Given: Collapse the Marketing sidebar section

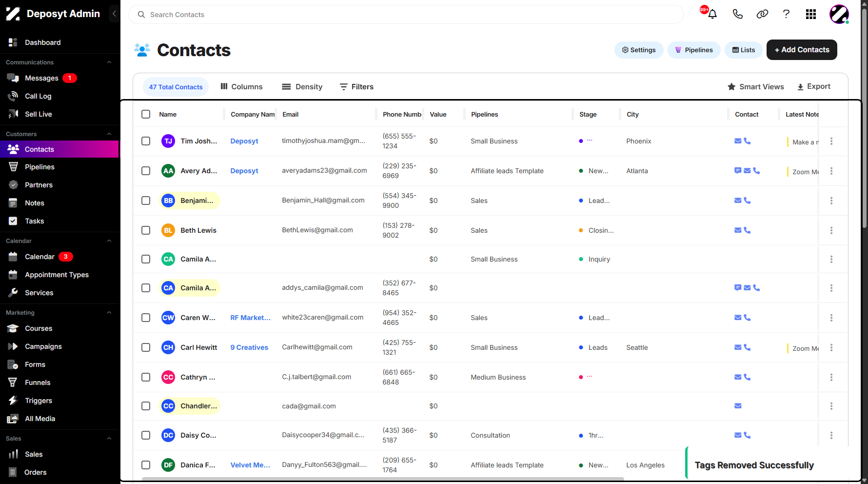Looking at the screenshot, I should pyautogui.click(x=109, y=313).
